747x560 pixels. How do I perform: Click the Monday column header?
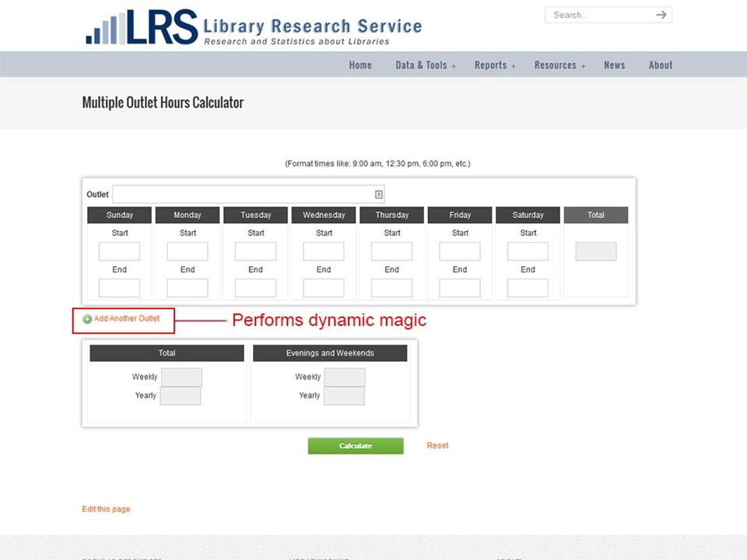pos(188,215)
